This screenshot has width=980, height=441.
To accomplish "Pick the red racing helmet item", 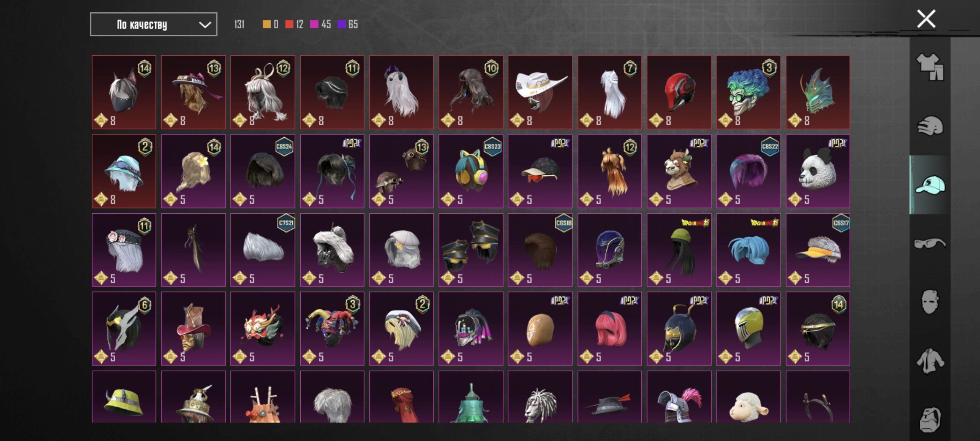I will click(x=679, y=92).
